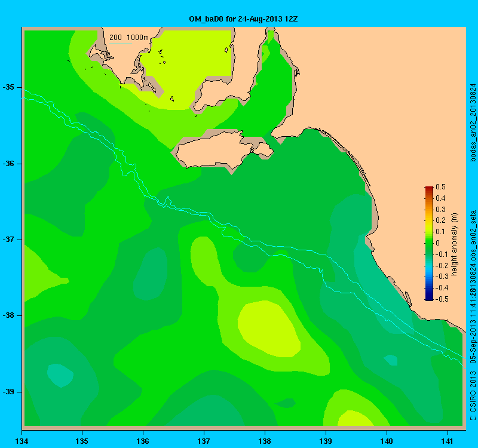The image size is (478, 448).
Task: Click the 0.3 value on the colorbar
Action: tap(441, 210)
